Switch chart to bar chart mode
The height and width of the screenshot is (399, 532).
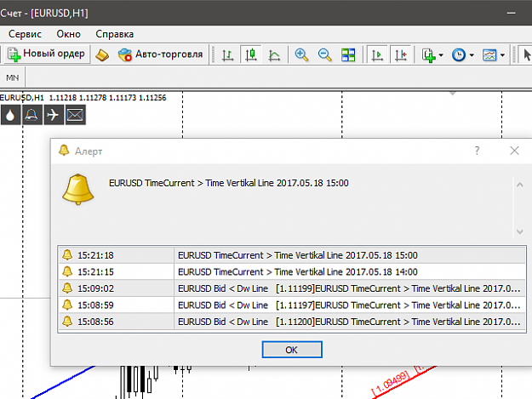click(x=227, y=54)
